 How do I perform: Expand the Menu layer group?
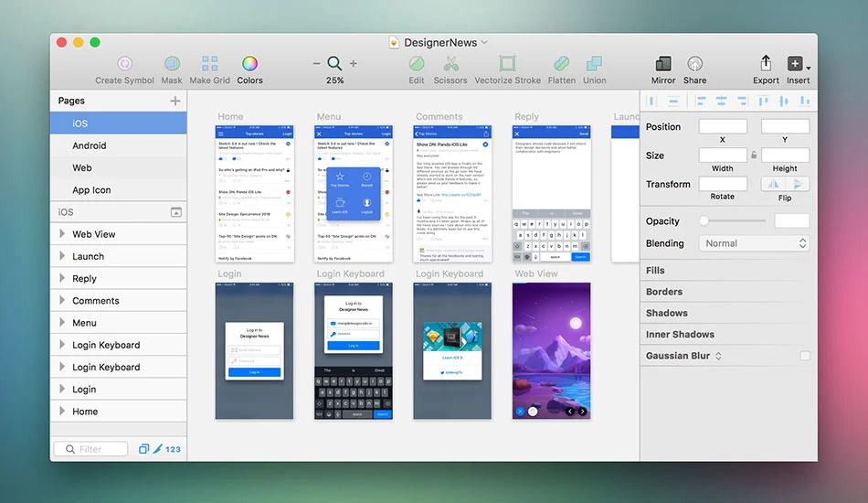point(62,323)
